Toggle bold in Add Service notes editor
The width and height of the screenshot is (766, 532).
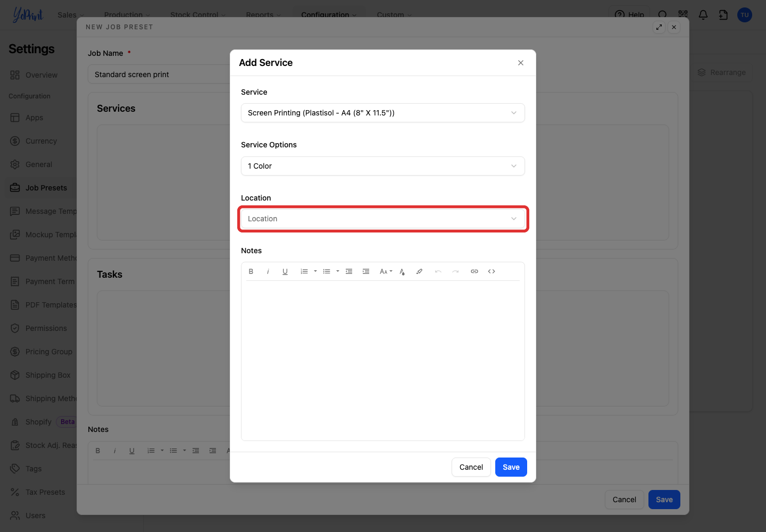click(x=251, y=271)
